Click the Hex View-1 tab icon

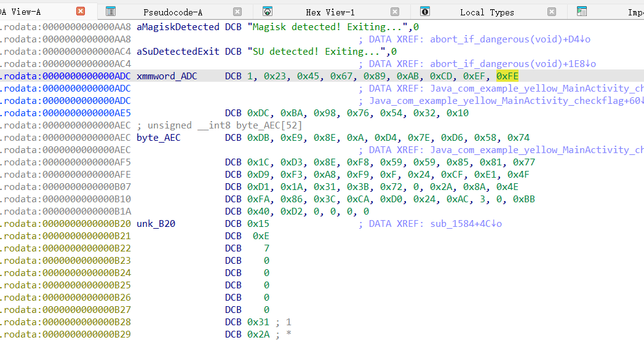(x=268, y=12)
